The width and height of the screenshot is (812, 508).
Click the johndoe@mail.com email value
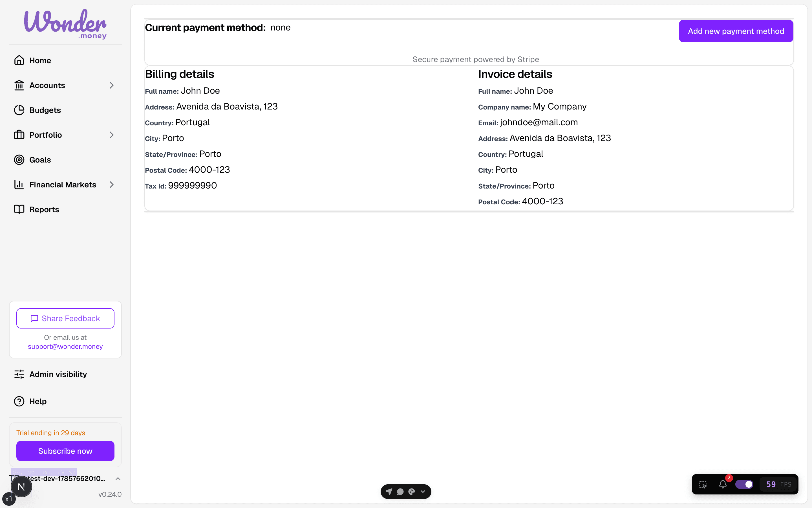click(x=539, y=122)
